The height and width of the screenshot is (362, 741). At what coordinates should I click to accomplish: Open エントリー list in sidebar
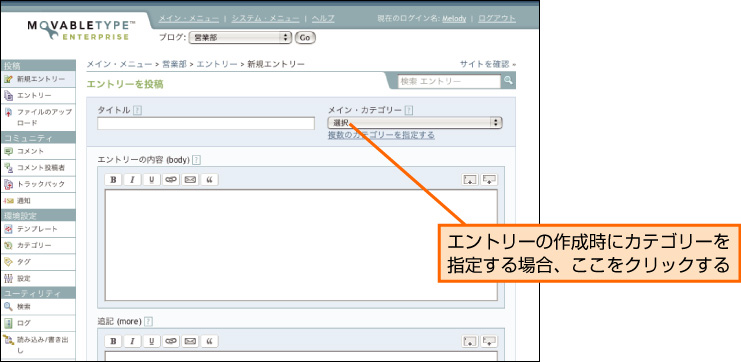click(38, 96)
